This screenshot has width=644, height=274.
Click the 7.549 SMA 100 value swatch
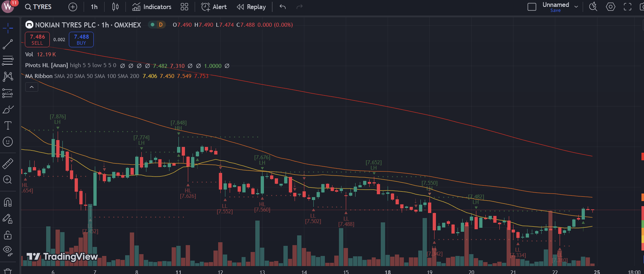[184, 76]
